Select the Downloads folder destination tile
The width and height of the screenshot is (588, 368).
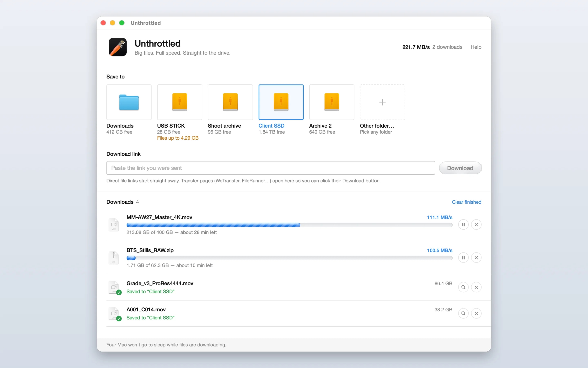129,102
